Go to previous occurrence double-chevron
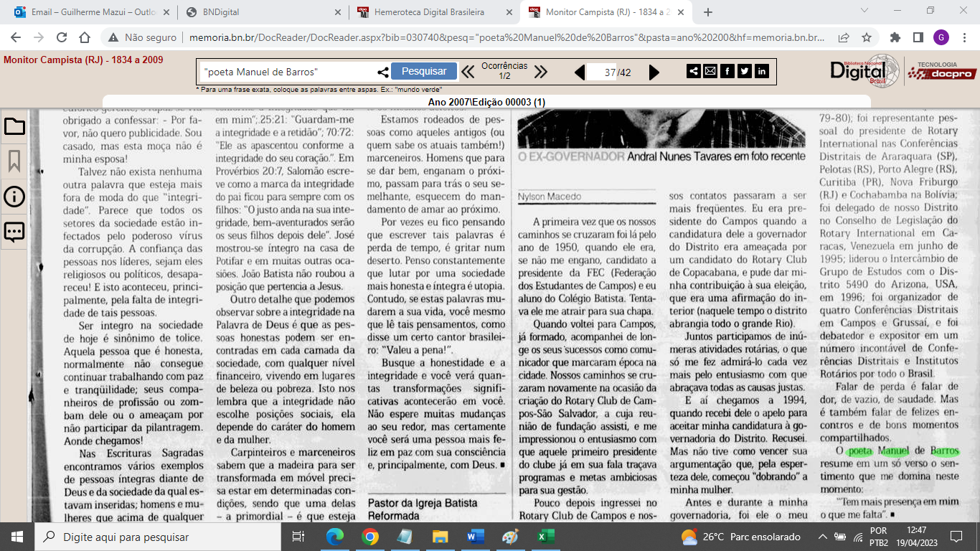 click(468, 72)
